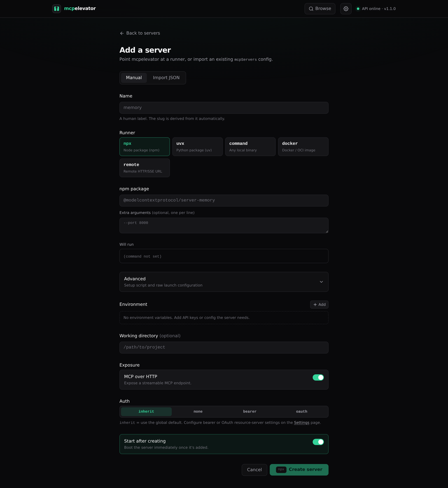Screen dimensions: 448x488
Task: Select bearer auth option
Action: (x=250, y=412)
